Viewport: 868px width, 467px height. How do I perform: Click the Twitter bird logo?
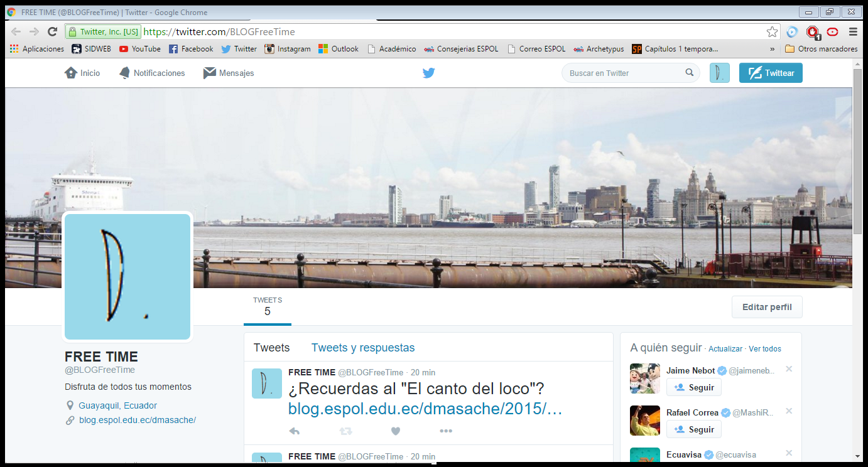(x=428, y=73)
